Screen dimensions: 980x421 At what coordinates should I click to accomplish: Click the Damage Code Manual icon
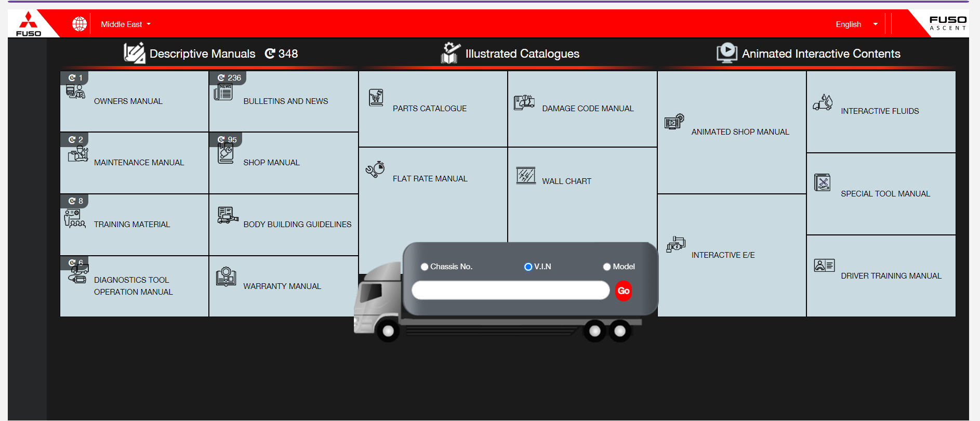coord(524,102)
